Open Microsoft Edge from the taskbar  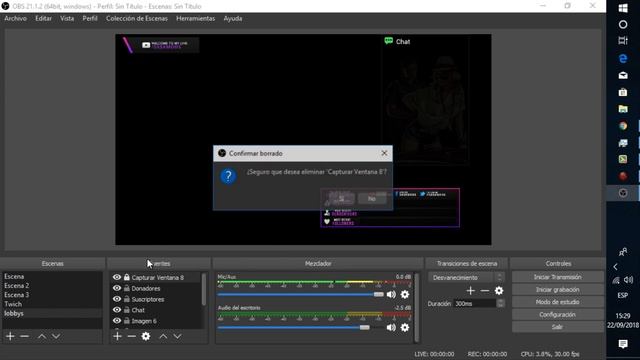coord(623,59)
